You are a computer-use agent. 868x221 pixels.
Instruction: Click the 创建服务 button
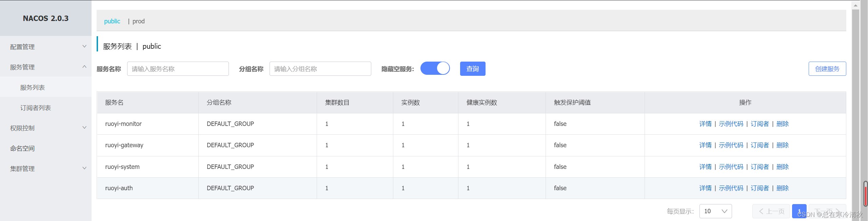click(x=827, y=69)
